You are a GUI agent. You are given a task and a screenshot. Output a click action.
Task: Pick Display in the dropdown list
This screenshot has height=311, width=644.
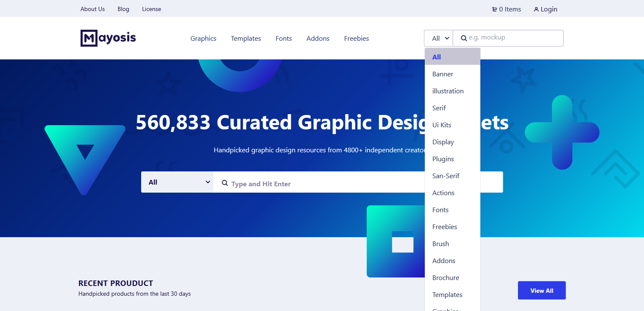(452, 142)
